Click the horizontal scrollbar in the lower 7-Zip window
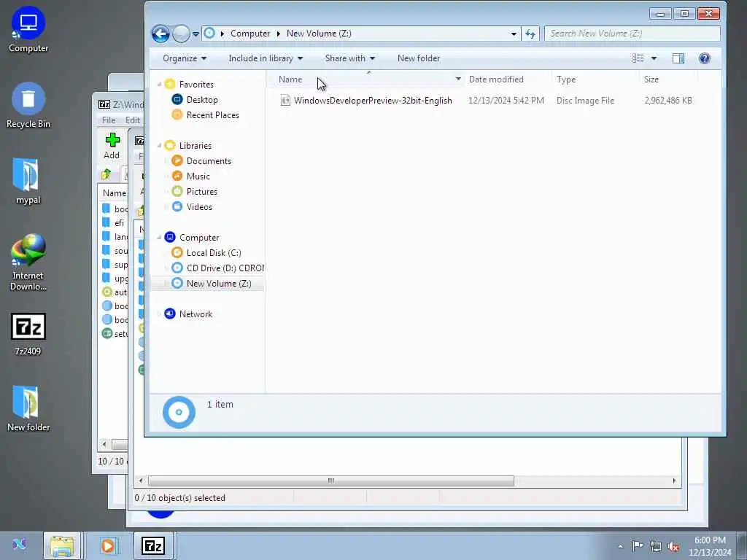Image resolution: width=747 pixels, height=560 pixels. [x=330, y=481]
